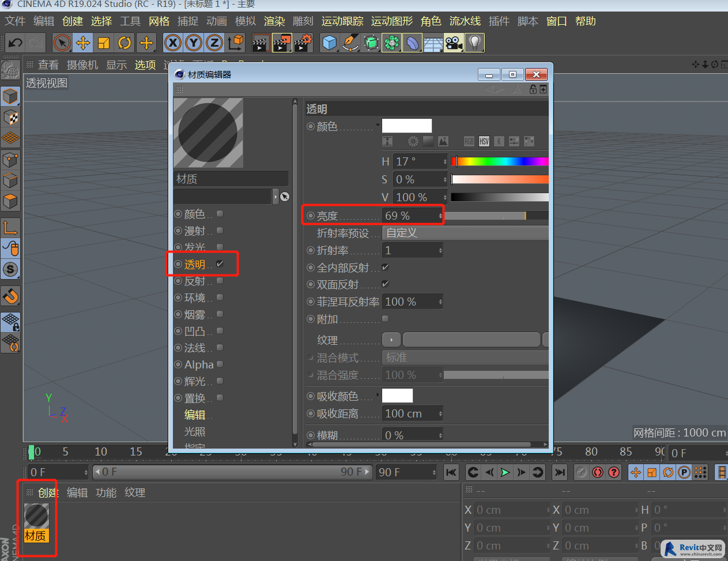Enable the 反射 channel checkbox
The width and height of the screenshot is (728, 561).
(x=220, y=281)
